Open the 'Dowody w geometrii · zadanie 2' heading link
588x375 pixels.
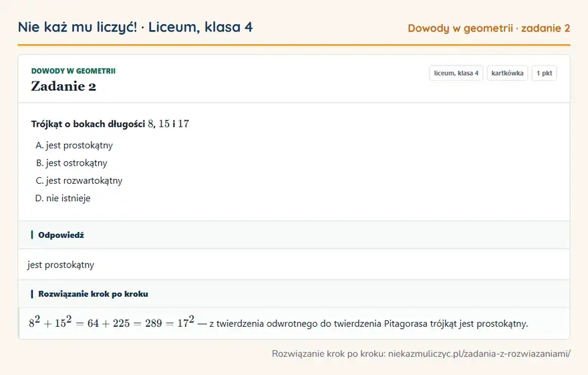tap(488, 28)
